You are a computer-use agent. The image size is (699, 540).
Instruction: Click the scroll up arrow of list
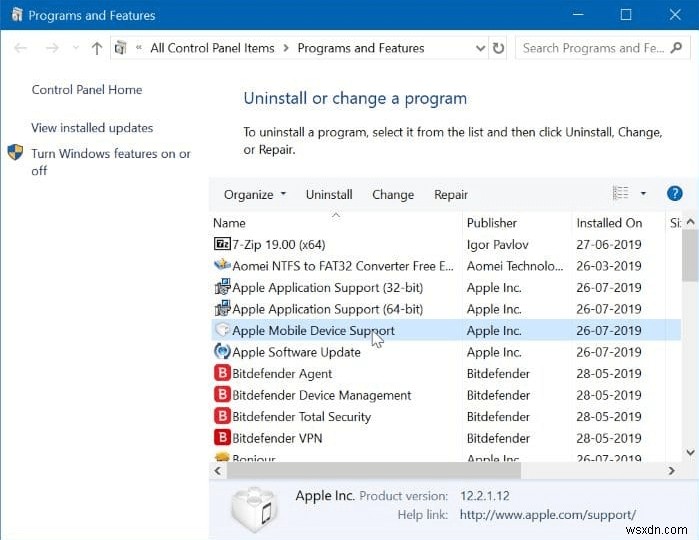pos(690,222)
